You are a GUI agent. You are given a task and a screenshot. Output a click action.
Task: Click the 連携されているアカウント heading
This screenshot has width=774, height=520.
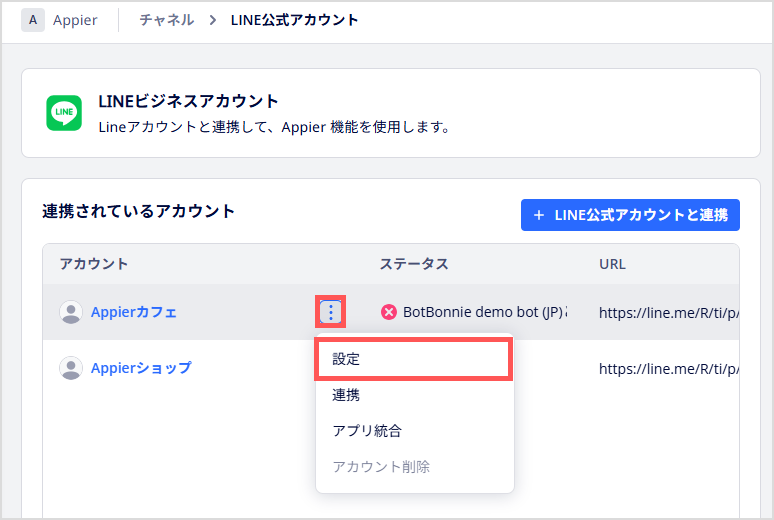(138, 211)
